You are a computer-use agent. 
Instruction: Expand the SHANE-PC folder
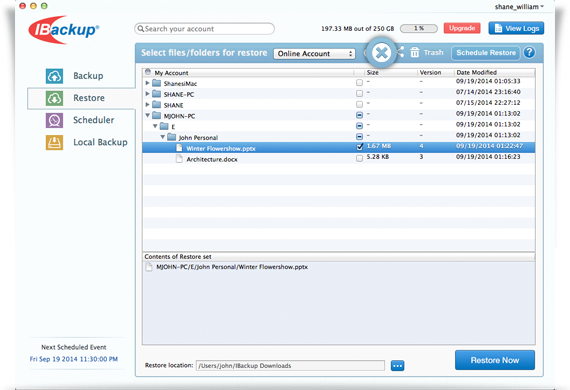(x=147, y=94)
